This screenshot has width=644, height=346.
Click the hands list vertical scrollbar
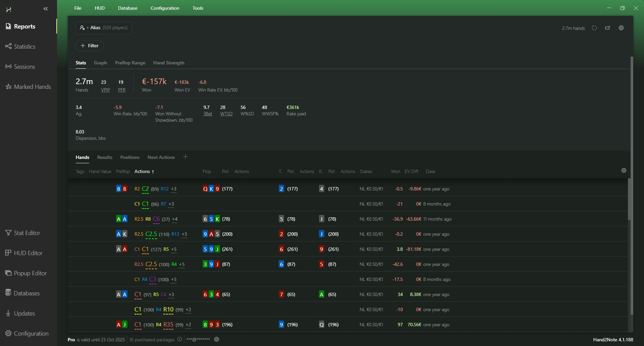pyautogui.click(x=629, y=199)
